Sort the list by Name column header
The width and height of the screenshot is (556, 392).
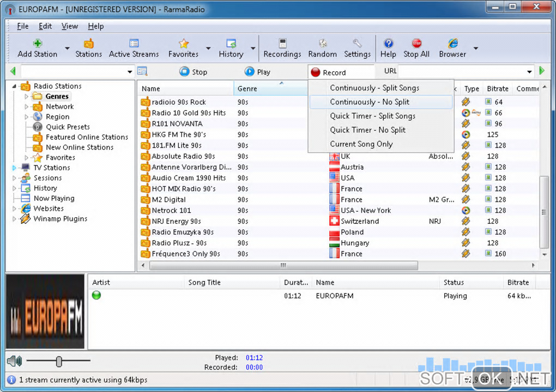pyautogui.click(x=185, y=89)
